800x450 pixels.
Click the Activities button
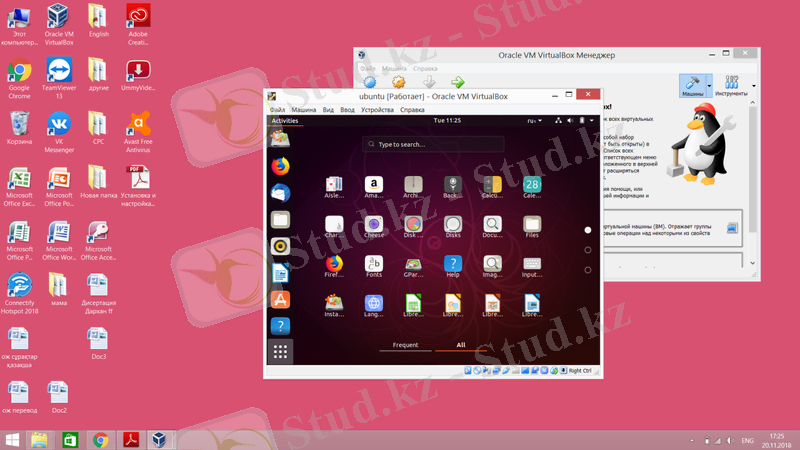284,120
